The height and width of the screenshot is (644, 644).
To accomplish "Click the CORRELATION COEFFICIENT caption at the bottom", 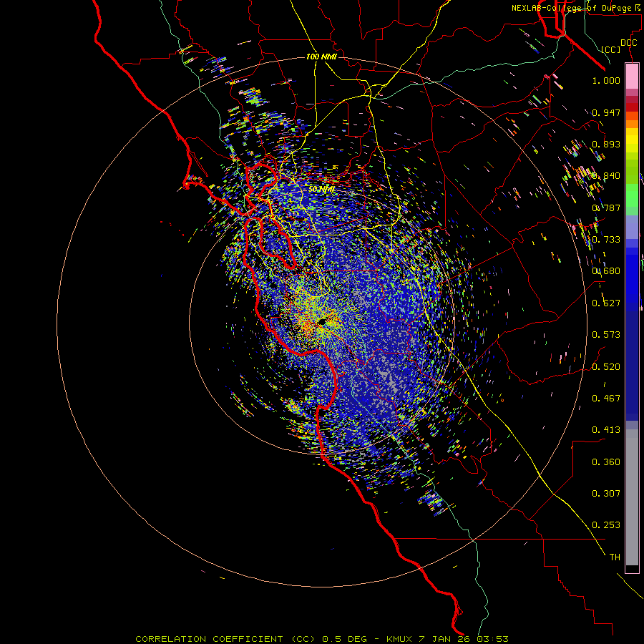I will click(x=322, y=639).
